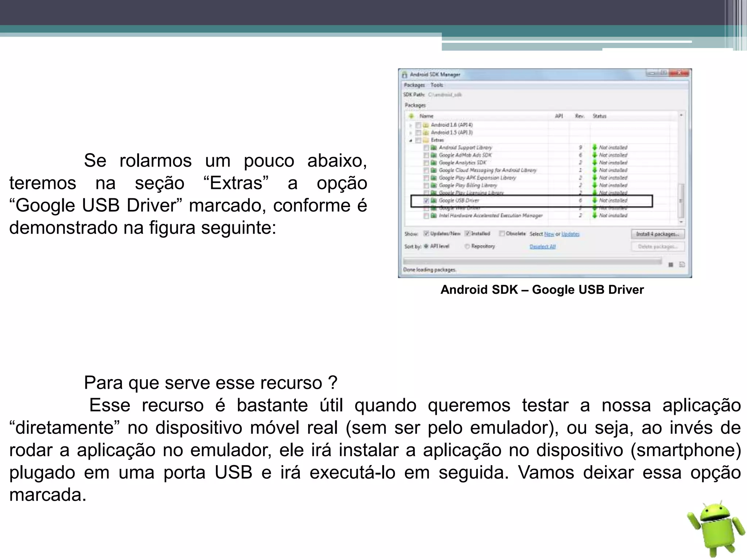Click the green arrow icon beside the Name header
Image resolution: width=747 pixels, height=560 pixels.
[411, 116]
